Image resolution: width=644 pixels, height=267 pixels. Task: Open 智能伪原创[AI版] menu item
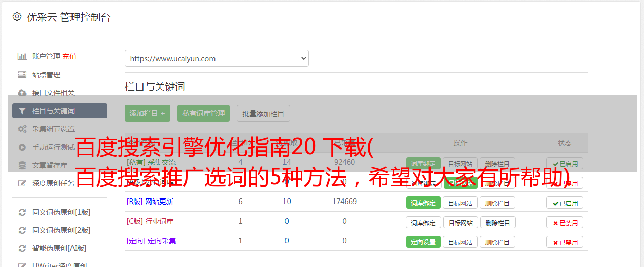coord(59,248)
